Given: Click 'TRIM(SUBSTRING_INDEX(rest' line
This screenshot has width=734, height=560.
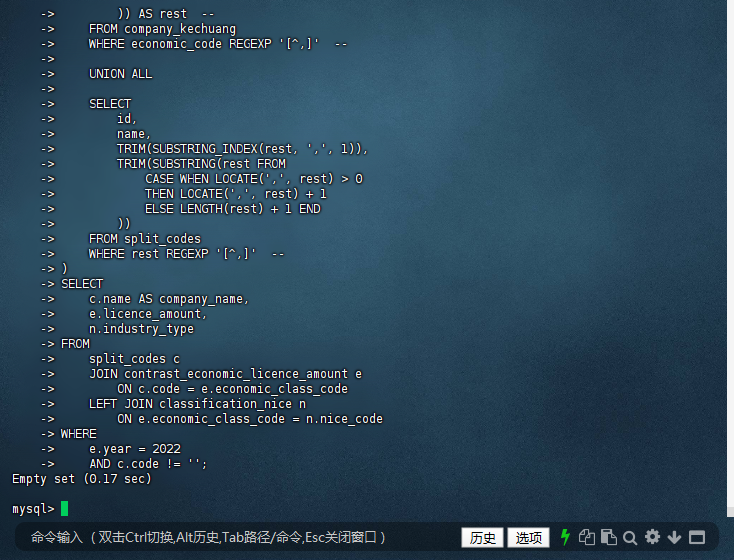Looking at the screenshot, I should tap(242, 149).
